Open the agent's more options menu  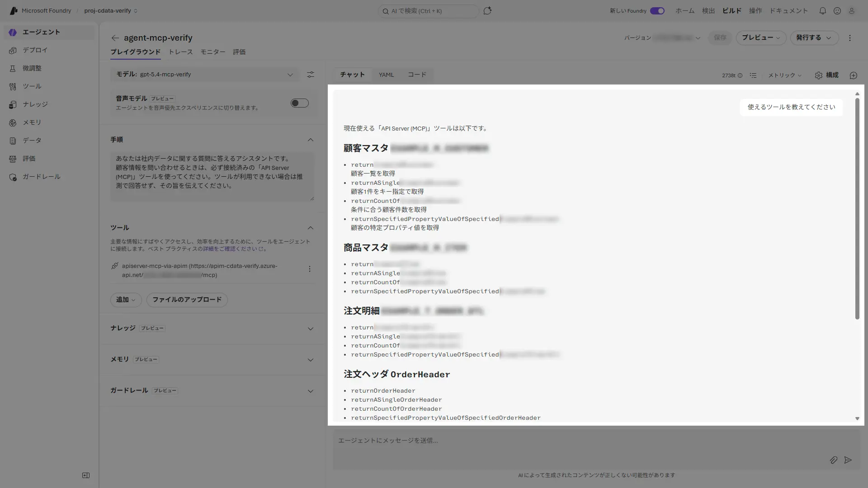coord(850,38)
